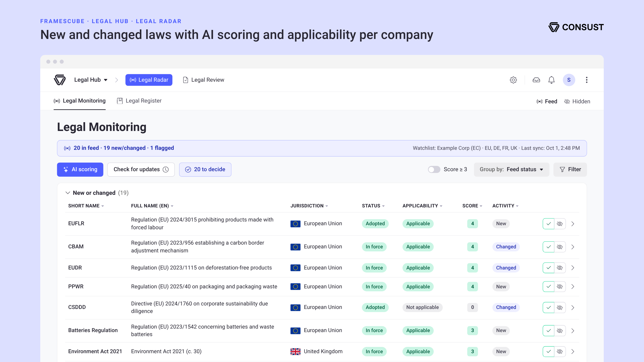Screen dimensions: 644x362
Task: Sort by Jurisdiction column
Action: (x=309, y=206)
